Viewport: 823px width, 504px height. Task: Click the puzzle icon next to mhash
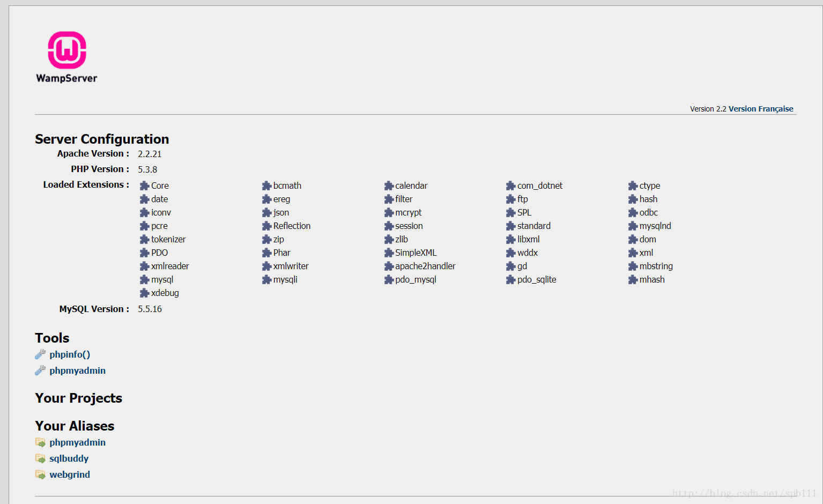click(x=633, y=279)
